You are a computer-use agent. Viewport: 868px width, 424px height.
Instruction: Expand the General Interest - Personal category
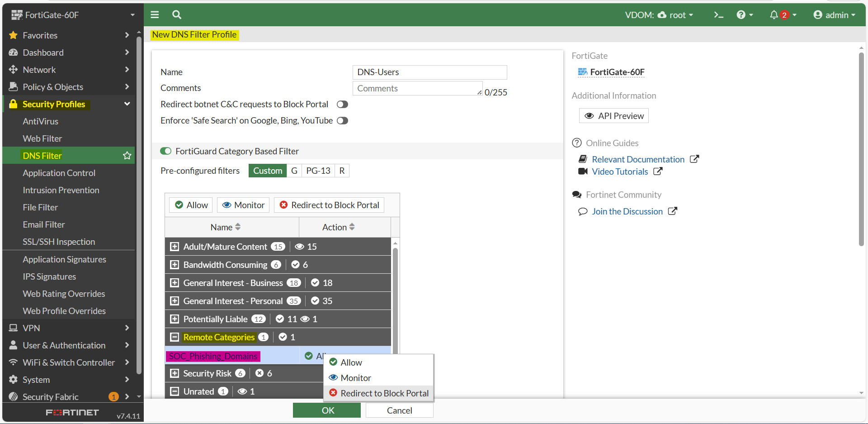[175, 301]
